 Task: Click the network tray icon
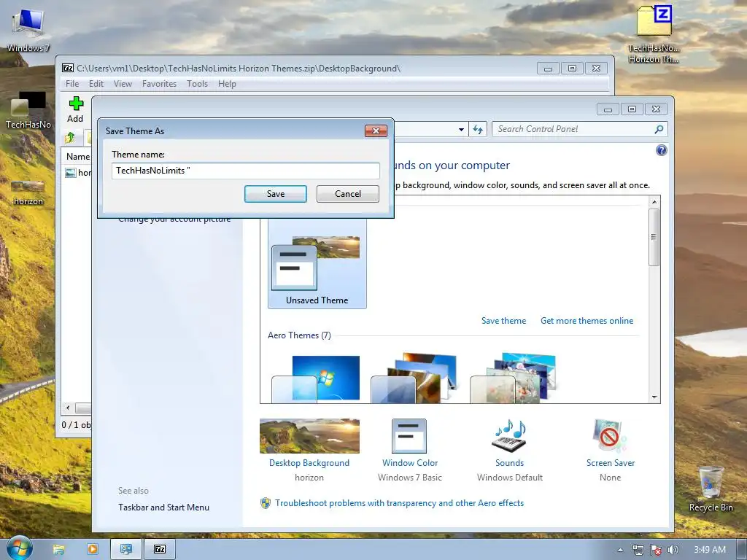coord(638,550)
